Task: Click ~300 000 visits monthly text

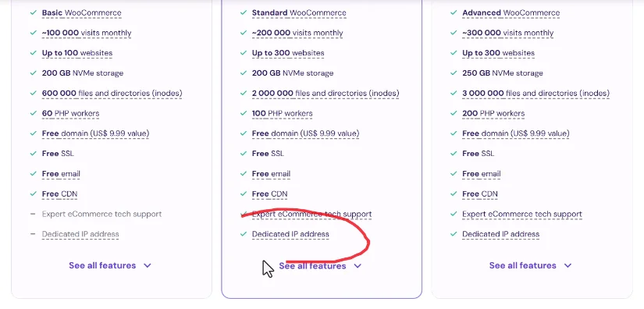Action: tap(508, 33)
